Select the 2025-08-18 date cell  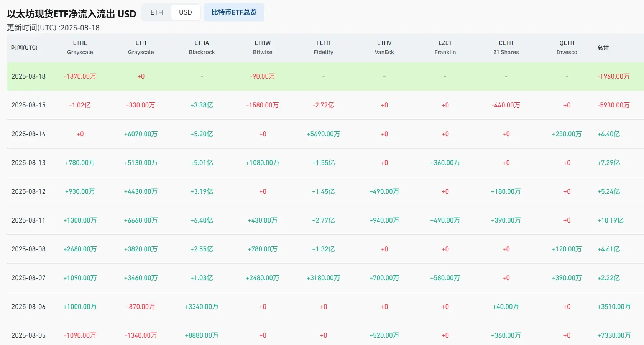pos(29,76)
